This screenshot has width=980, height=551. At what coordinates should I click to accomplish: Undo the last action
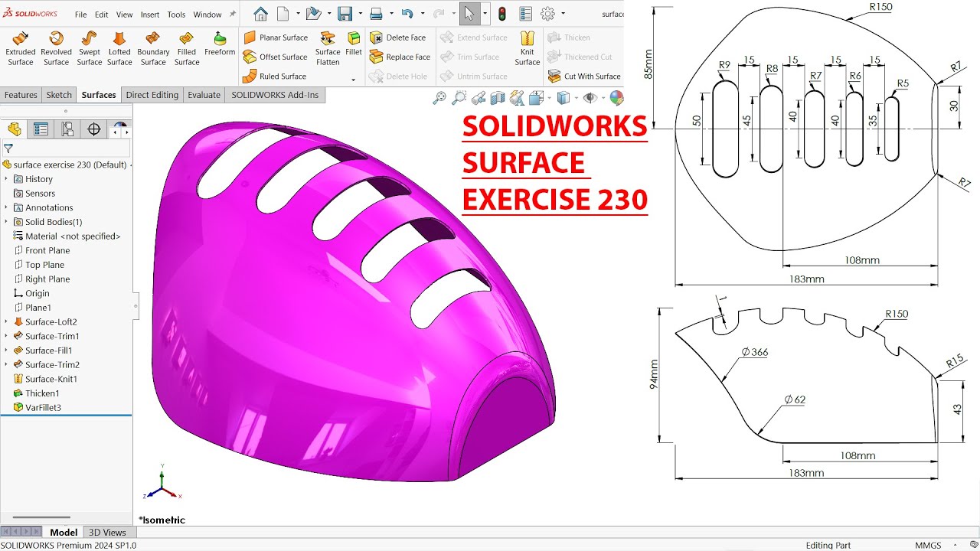click(407, 14)
